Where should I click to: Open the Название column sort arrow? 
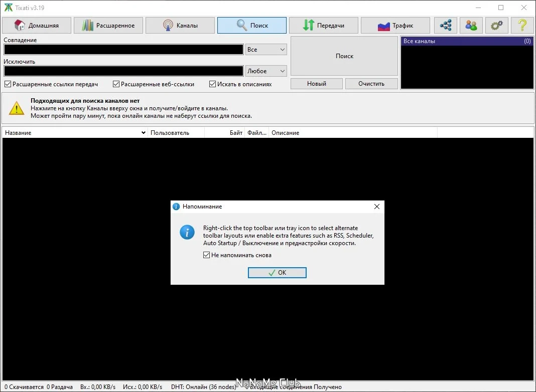click(143, 133)
